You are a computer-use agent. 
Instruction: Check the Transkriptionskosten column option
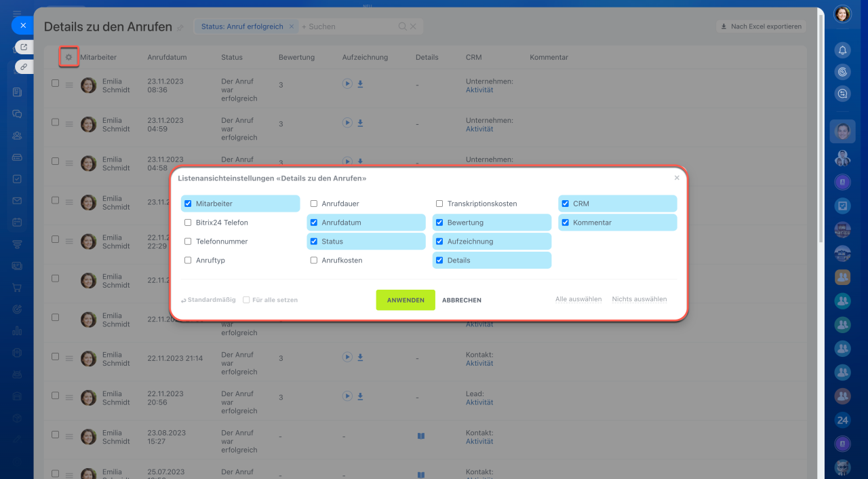click(439, 204)
